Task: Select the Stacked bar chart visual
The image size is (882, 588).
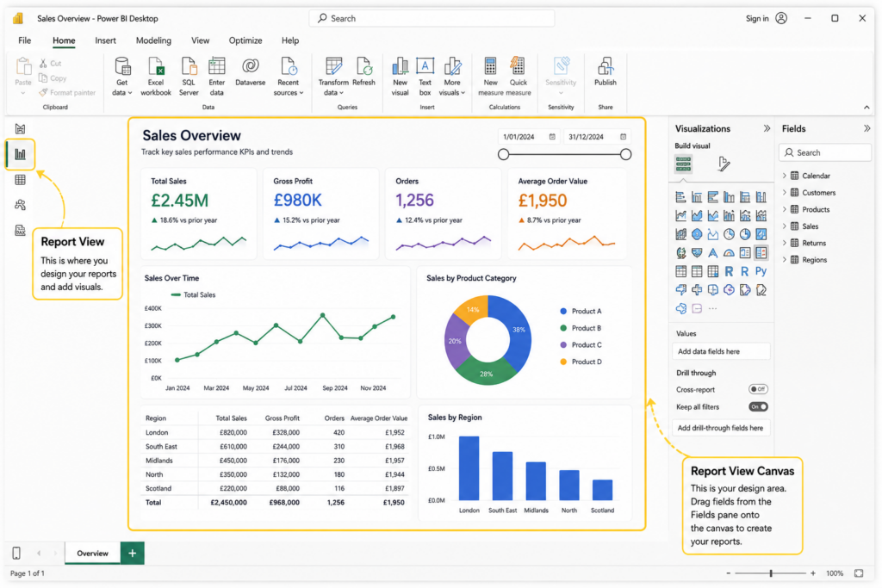Action: 680,197
